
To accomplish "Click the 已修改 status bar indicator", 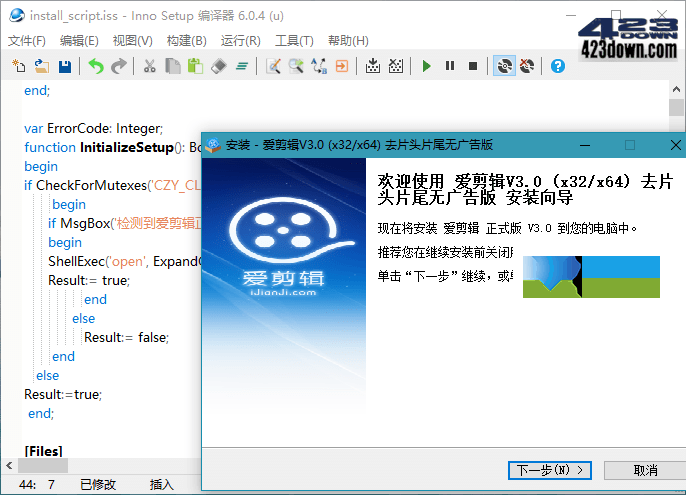I will point(98,484).
